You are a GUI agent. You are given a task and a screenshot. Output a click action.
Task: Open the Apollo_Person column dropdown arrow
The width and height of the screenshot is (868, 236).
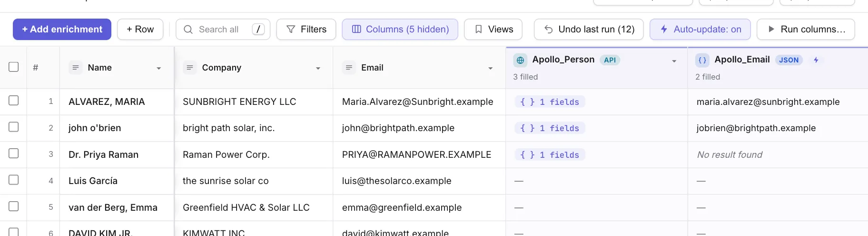(674, 61)
